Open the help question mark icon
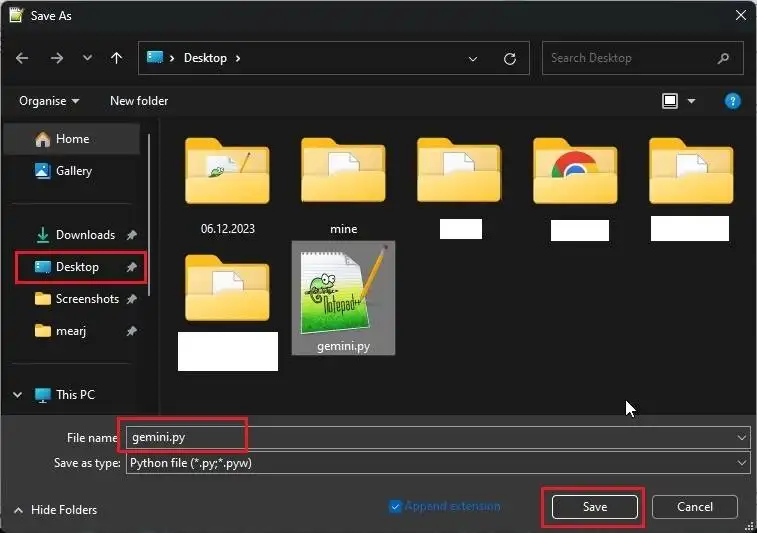This screenshot has height=533, width=757. coord(732,101)
